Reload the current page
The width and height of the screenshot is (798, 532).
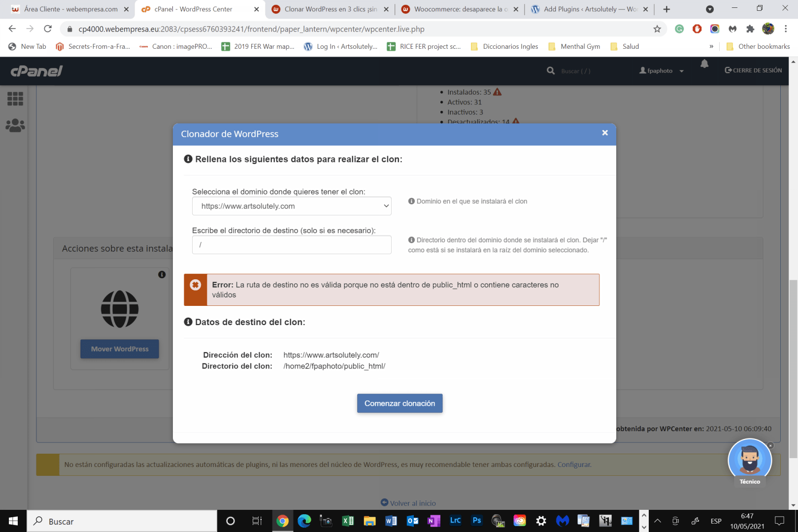pyautogui.click(x=48, y=29)
